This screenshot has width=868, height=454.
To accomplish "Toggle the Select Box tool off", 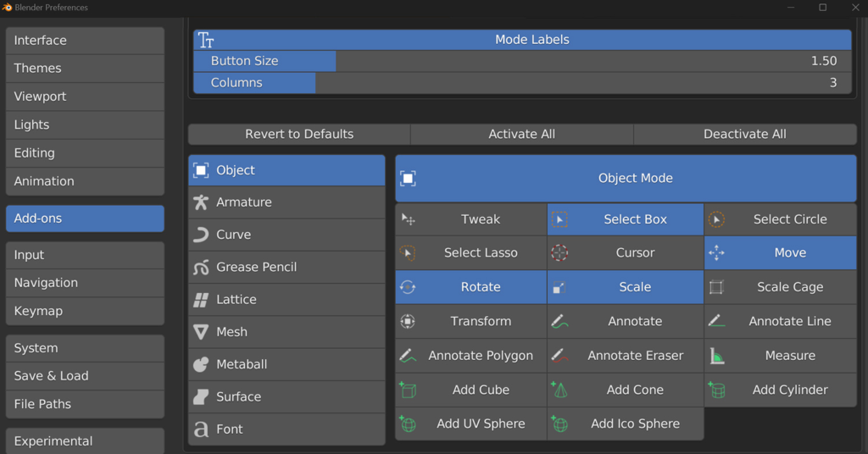I will (x=626, y=219).
